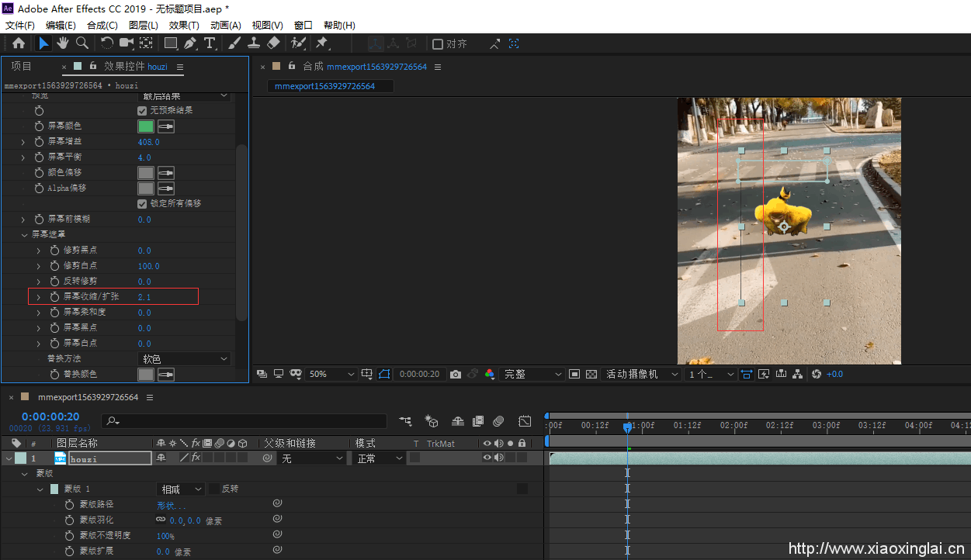Screen dimensions: 971x560
Task: Select the Pan Behind anchor point tool
Action: tap(146, 43)
